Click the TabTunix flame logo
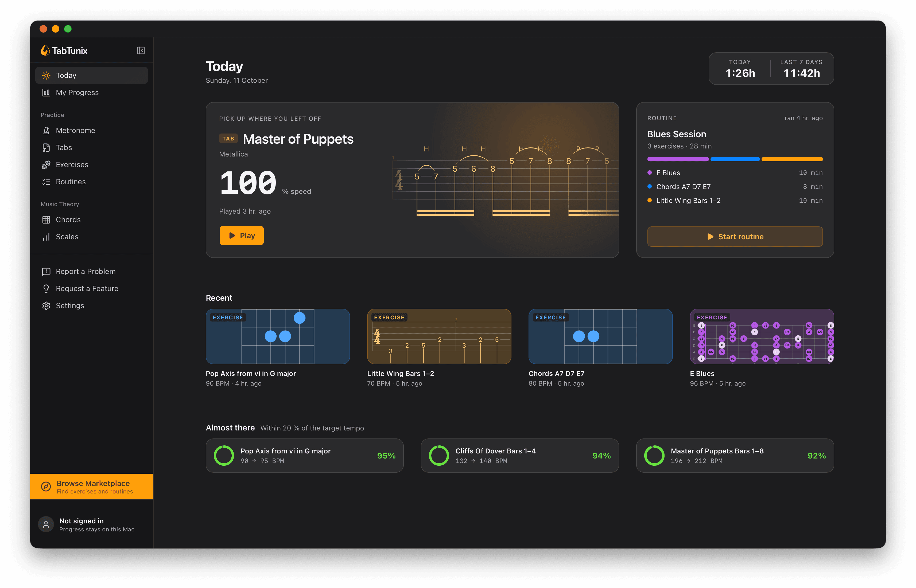916x588 pixels. click(45, 50)
